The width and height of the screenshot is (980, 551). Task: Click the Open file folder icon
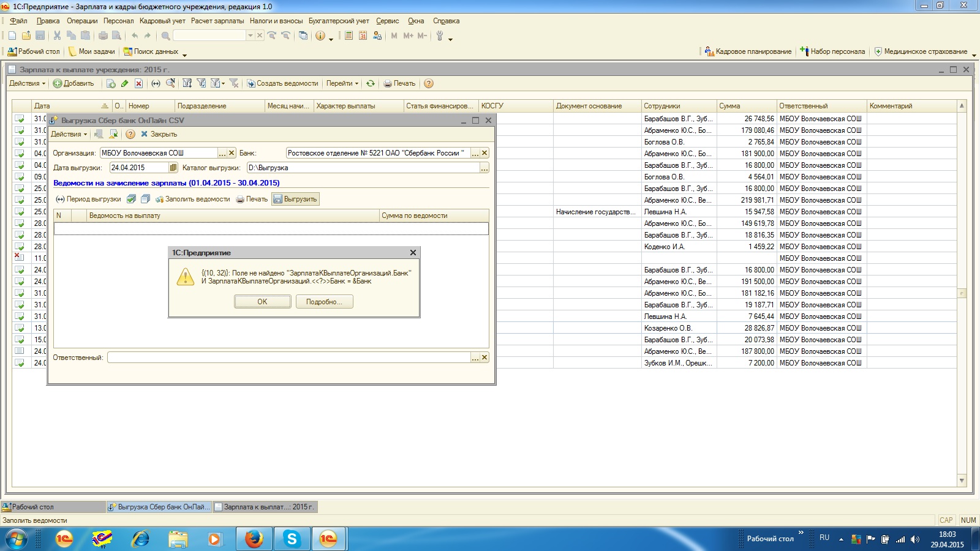click(26, 36)
